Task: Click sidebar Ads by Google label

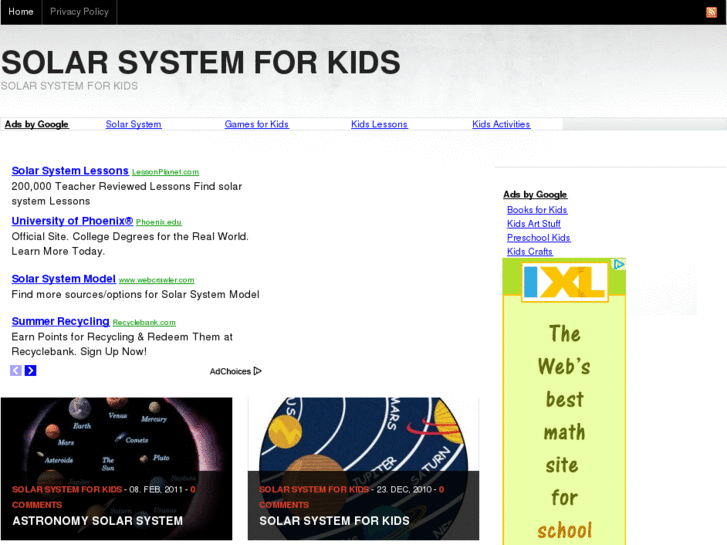Action: [x=535, y=195]
